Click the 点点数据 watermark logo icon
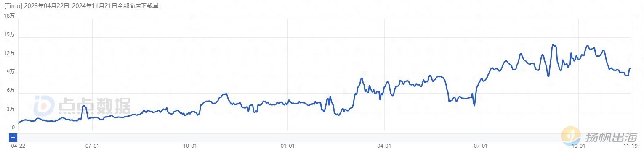This screenshot has width=644, height=154. tap(44, 105)
